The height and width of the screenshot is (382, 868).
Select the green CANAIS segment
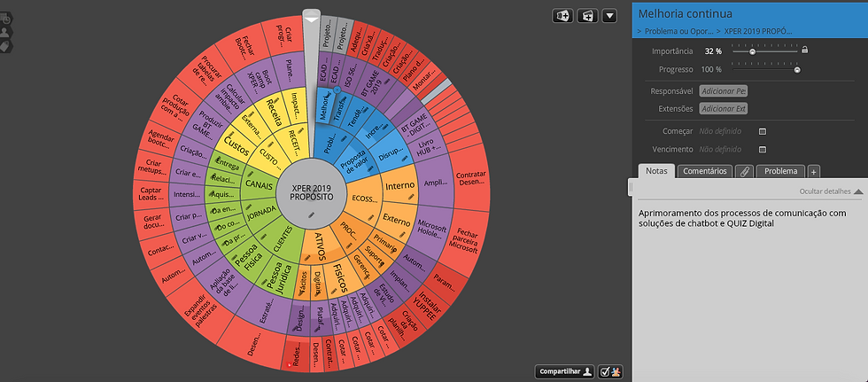(x=259, y=185)
